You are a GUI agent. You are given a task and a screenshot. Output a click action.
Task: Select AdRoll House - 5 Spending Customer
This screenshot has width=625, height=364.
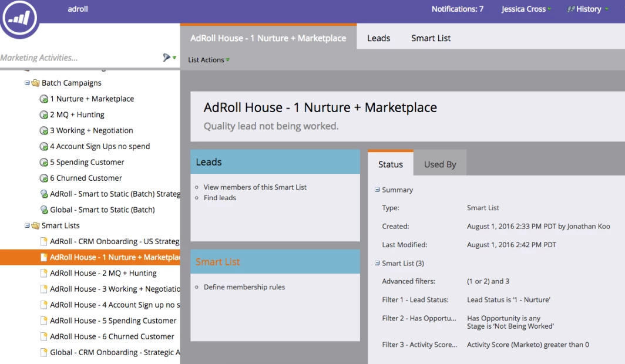point(113,321)
